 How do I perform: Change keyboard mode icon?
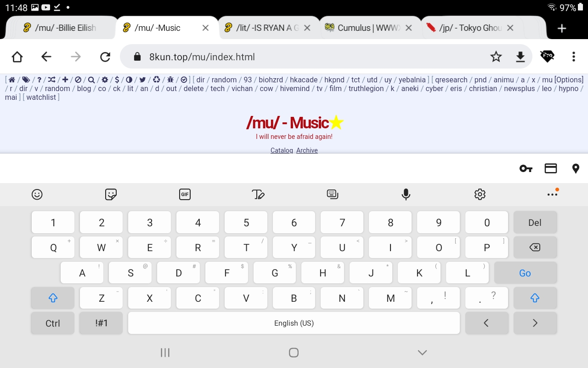coord(333,195)
